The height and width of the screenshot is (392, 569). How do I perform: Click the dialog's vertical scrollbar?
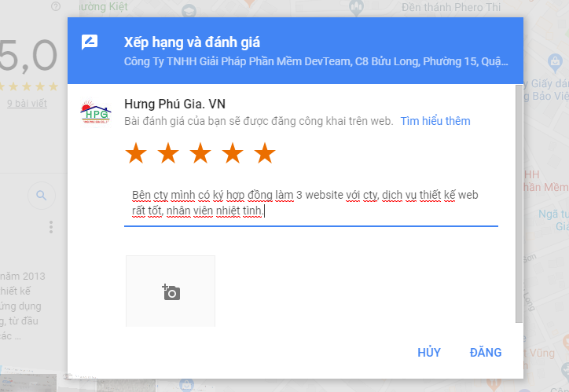pyautogui.click(x=519, y=203)
